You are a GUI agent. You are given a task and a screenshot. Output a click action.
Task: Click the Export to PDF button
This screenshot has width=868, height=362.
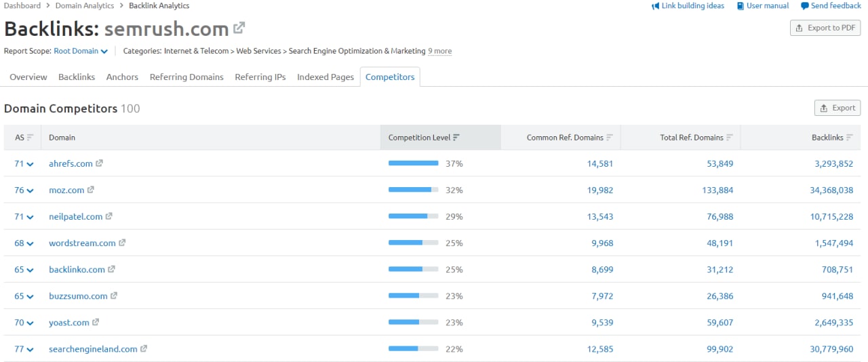pos(825,28)
